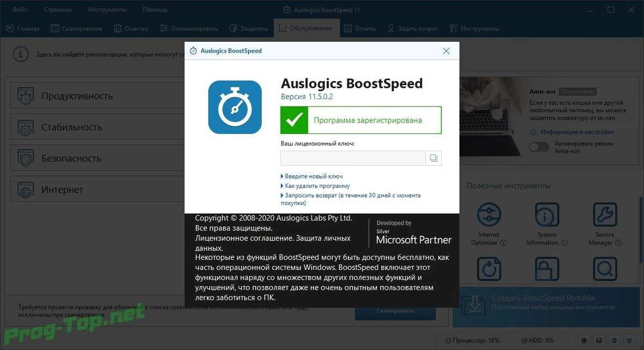The width and height of the screenshot is (644, 350).
Task: Click the green checkmark registration icon
Action: pyautogui.click(x=294, y=120)
